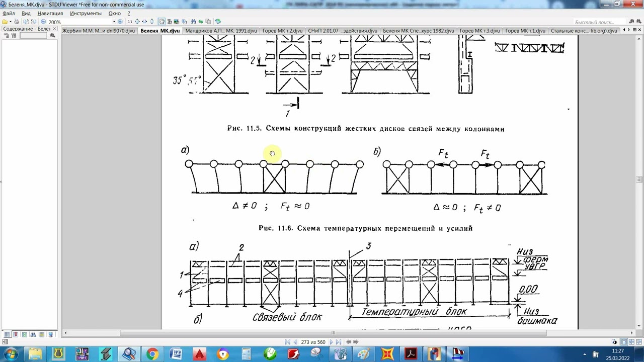Open the Инструменты menu
This screenshot has width=644, height=362.
tap(86, 13)
